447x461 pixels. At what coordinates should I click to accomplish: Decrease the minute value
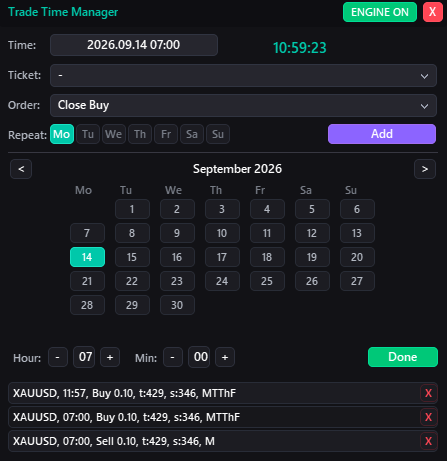(x=173, y=357)
